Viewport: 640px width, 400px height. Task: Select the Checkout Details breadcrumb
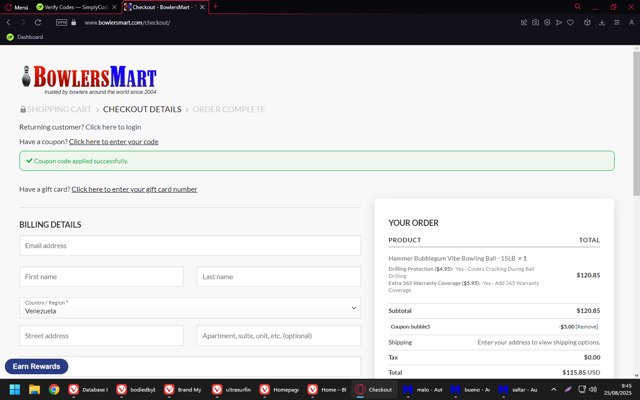142,109
